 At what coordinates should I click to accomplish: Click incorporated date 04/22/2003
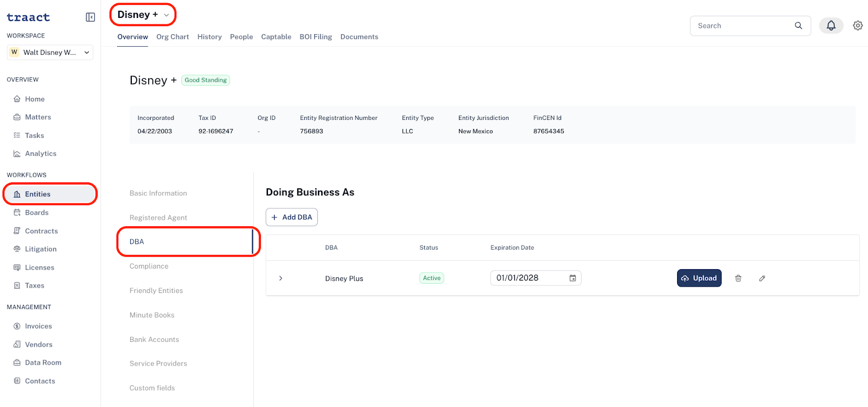155,131
